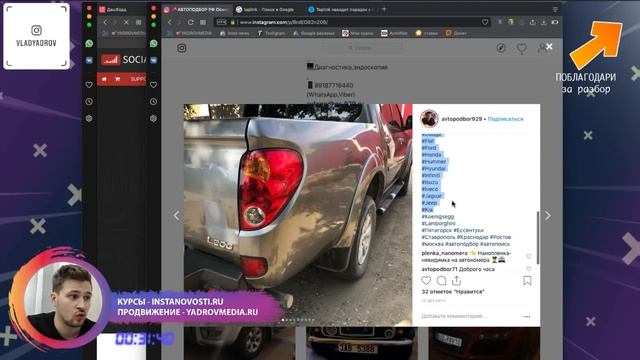
Task: Open the plenka_nanomera commenter profile
Action: (x=444, y=253)
